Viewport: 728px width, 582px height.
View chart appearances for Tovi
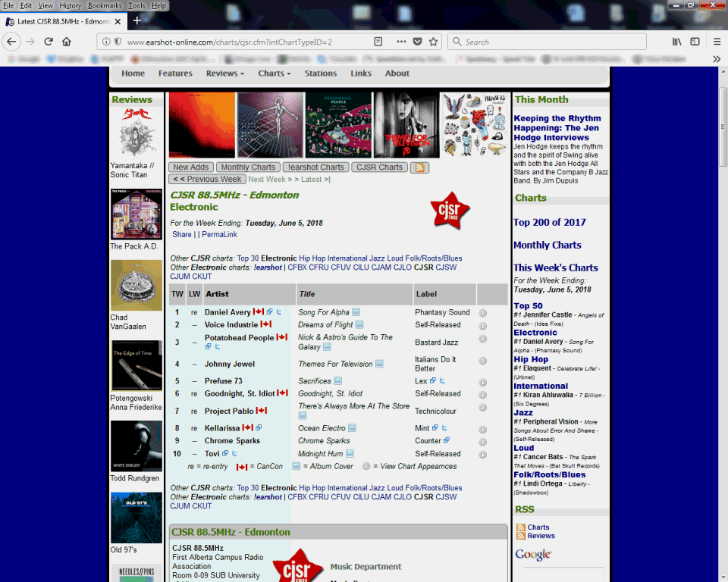(483, 455)
